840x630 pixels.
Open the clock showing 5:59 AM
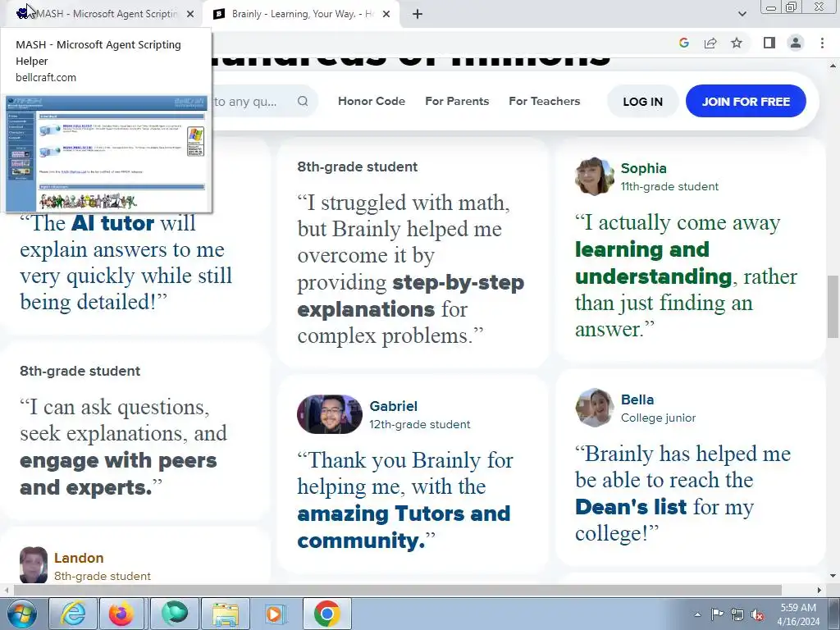tap(798, 614)
